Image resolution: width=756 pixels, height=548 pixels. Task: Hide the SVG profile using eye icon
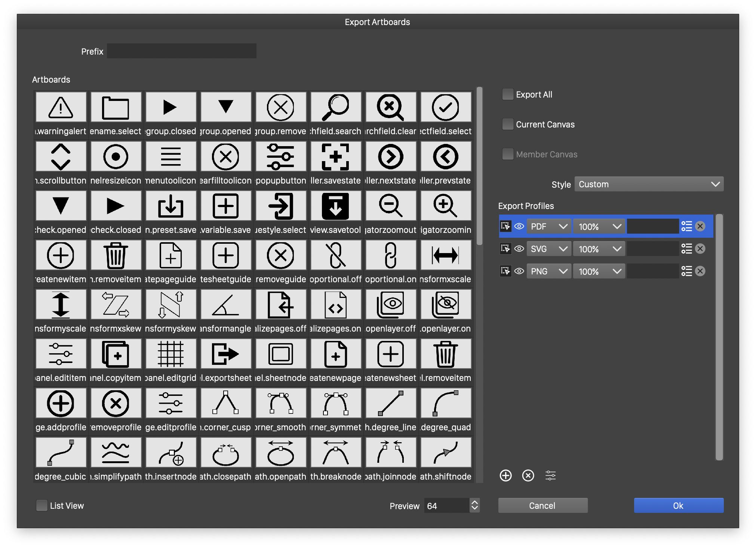click(x=519, y=249)
